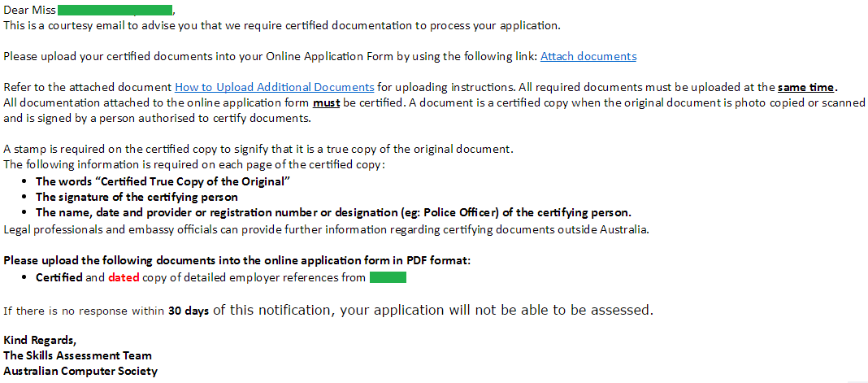Click the bold PDF format upload heading
This screenshot has width=868, height=383.
[x=237, y=260]
